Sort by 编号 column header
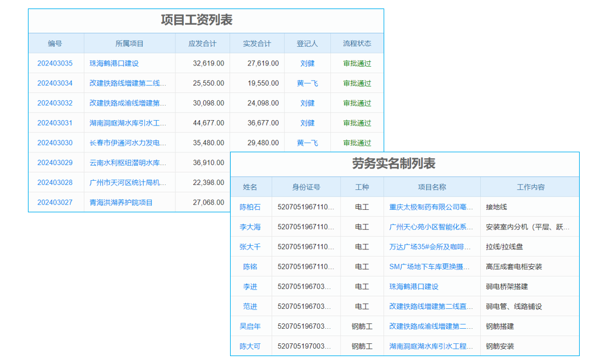The width and height of the screenshot is (607, 364). tap(55, 43)
